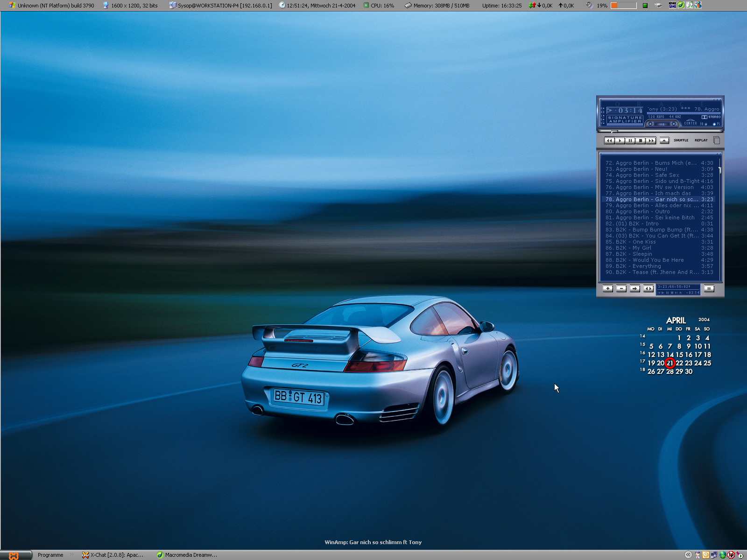Image resolution: width=747 pixels, height=560 pixels.
Task: Pause the current Winamp track
Action: click(x=630, y=140)
